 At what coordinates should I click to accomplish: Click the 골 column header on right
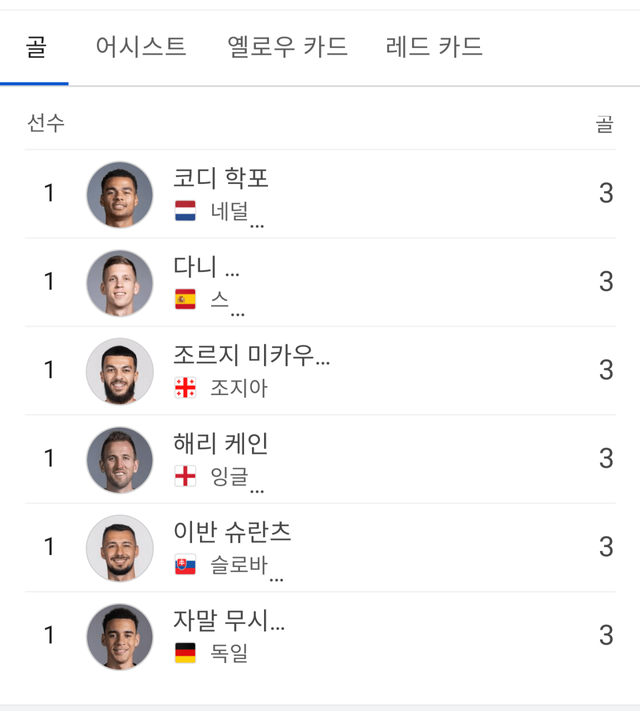pyautogui.click(x=604, y=123)
